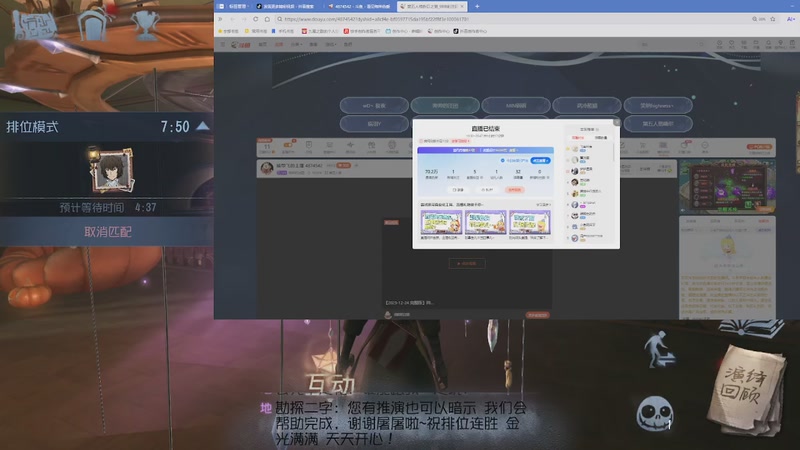Select the second tab in dialog user list
This screenshot has width=800, height=450.
pos(601,138)
